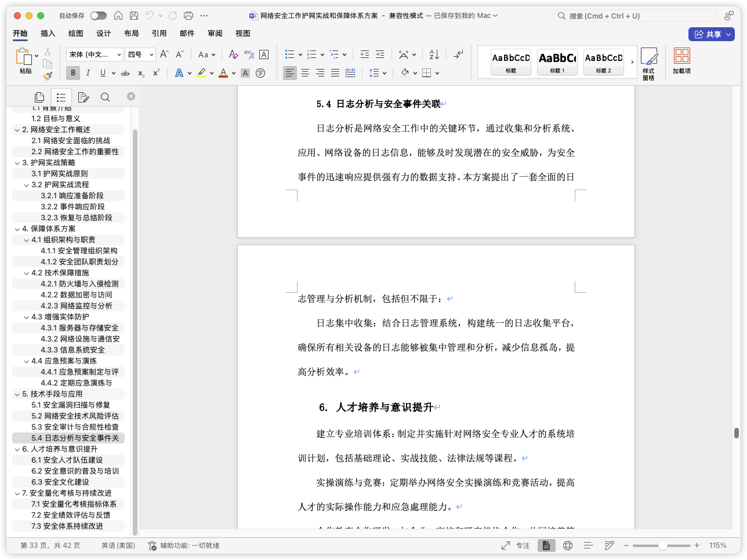Click the 共享 button
This screenshot has height=560, width=747.
click(712, 34)
